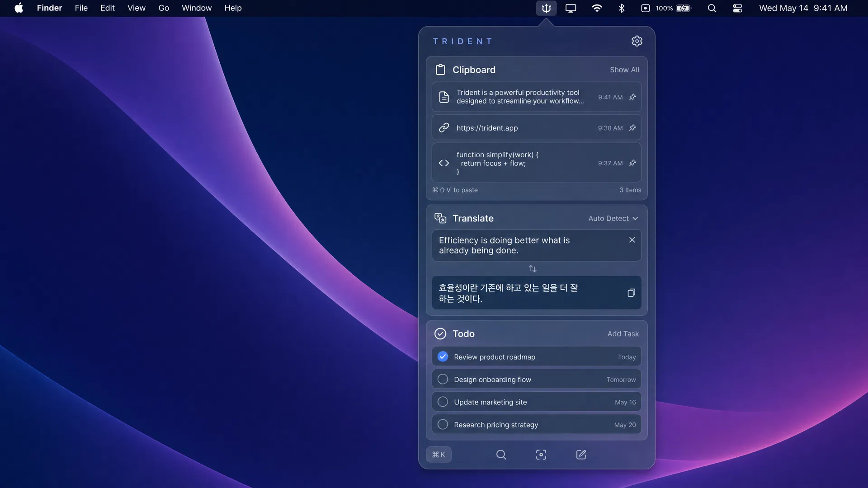Click the Clipboard section icon
Image resolution: width=868 pixels, height=488 pixels.
(x=440, y=70)
